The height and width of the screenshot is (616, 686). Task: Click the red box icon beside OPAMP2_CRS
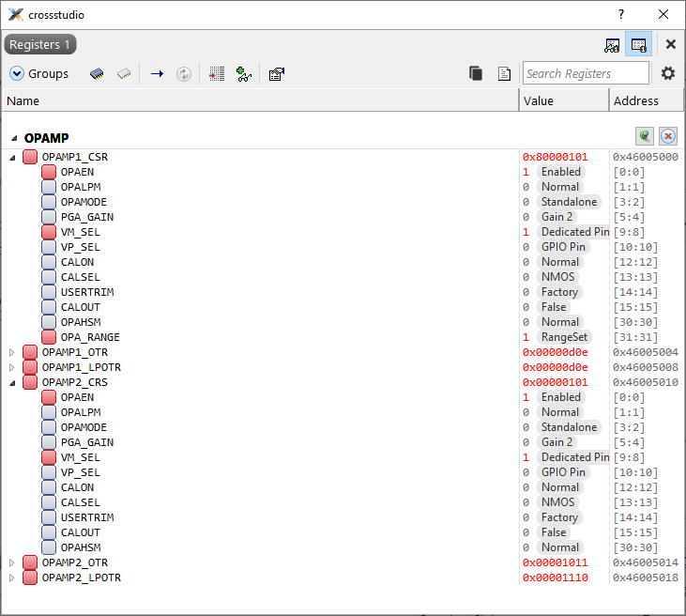click(30, 382)
